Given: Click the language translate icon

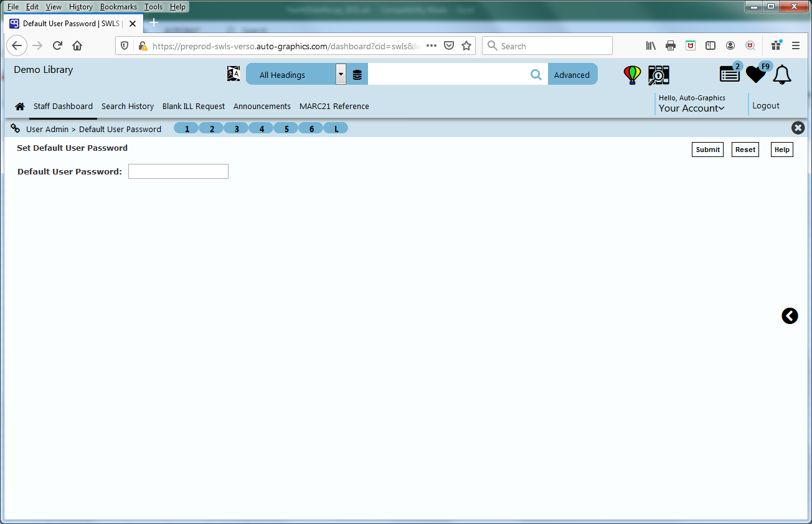Looking at the screenshot, I should 234,74.
